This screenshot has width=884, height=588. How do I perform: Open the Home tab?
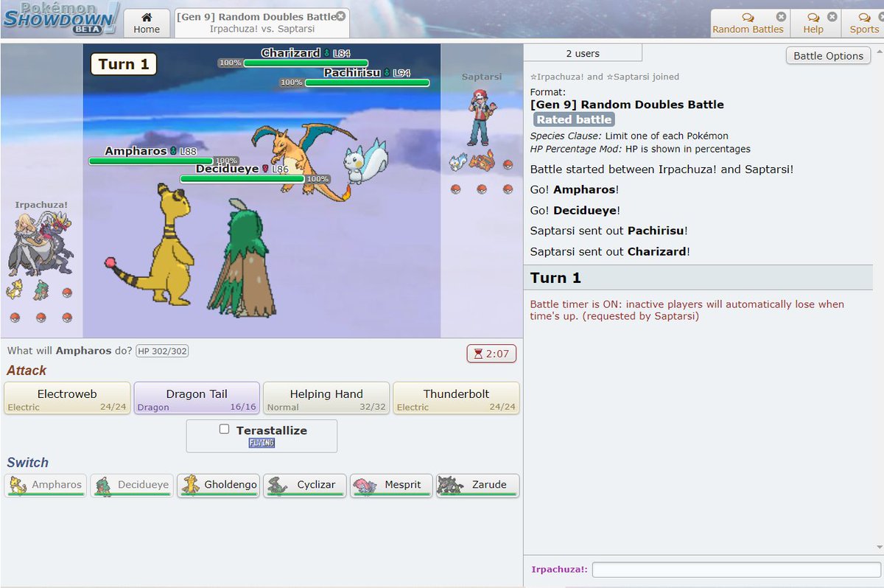pyautogui.click(x=147, y=23)
